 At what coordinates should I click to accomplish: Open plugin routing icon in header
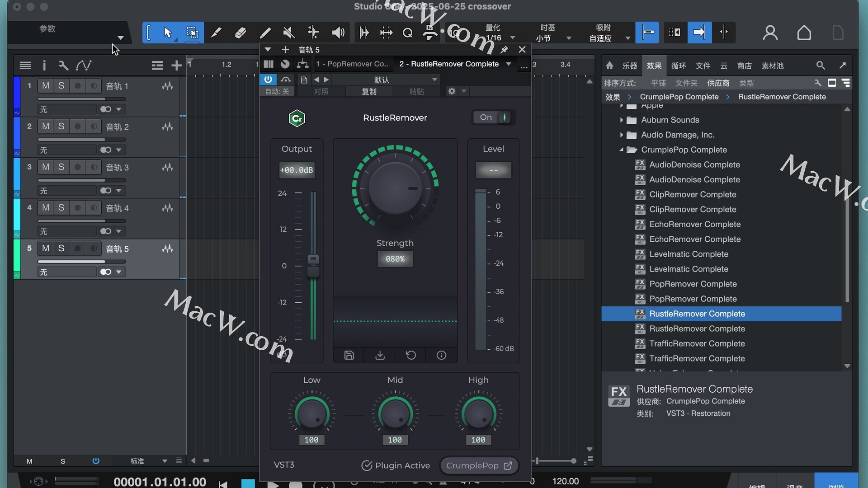click(x=302, y=64)
